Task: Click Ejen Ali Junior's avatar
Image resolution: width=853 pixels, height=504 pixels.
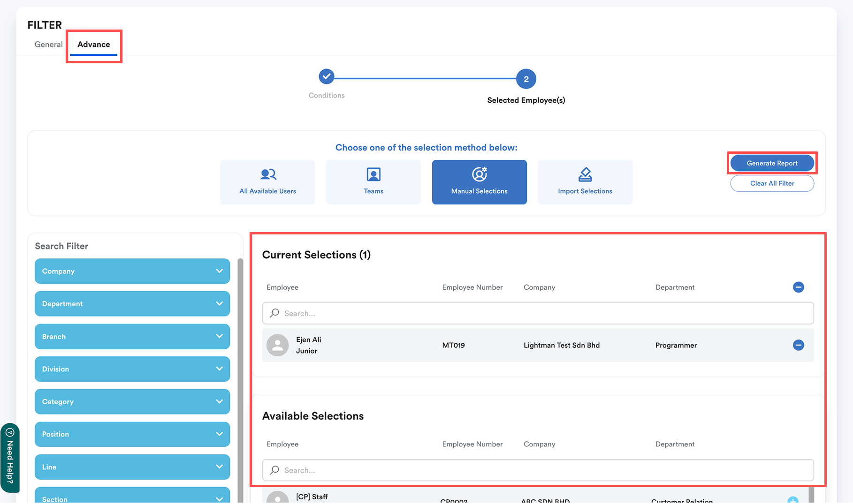Action: tap(278, 345)
